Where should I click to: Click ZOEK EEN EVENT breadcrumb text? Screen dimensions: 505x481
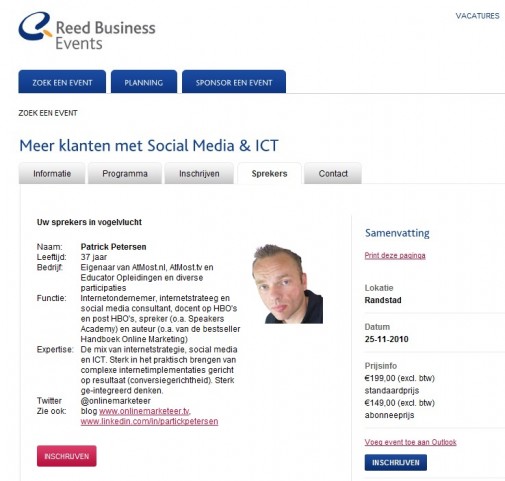tap(48, 113)
